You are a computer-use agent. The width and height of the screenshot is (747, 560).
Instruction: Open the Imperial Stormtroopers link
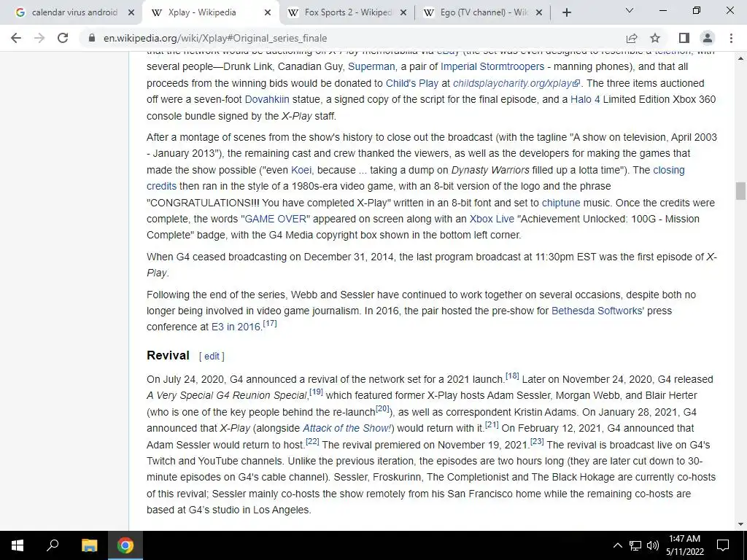point(492,66)
